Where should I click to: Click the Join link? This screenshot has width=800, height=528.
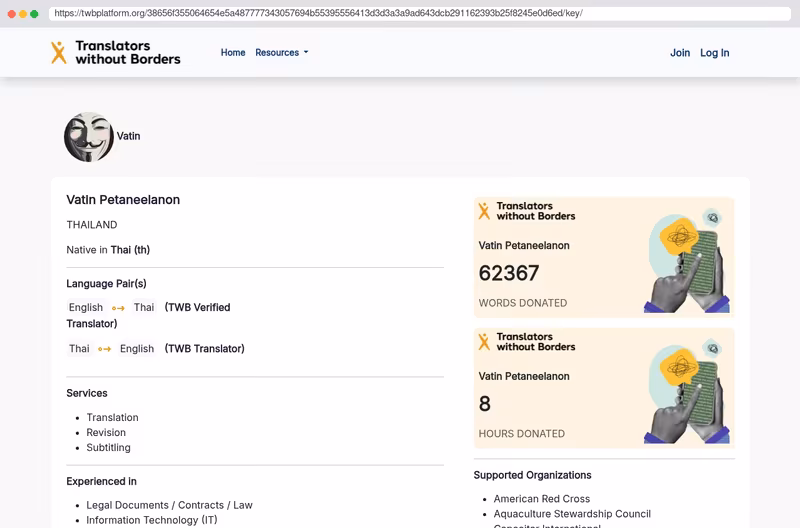tap(680, 53)
